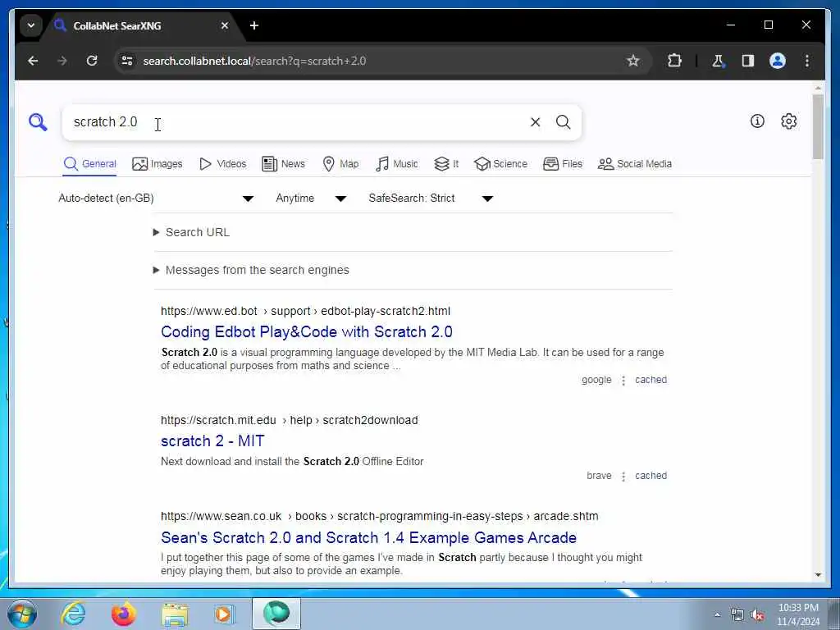
Task: Reload the page
Action: tap(92, 61)
